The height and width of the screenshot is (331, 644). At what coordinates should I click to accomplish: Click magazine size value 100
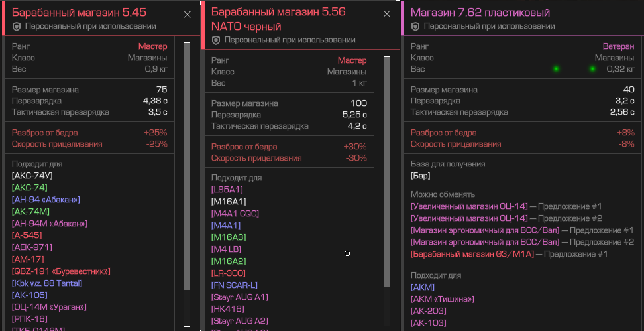click(359, 103)
